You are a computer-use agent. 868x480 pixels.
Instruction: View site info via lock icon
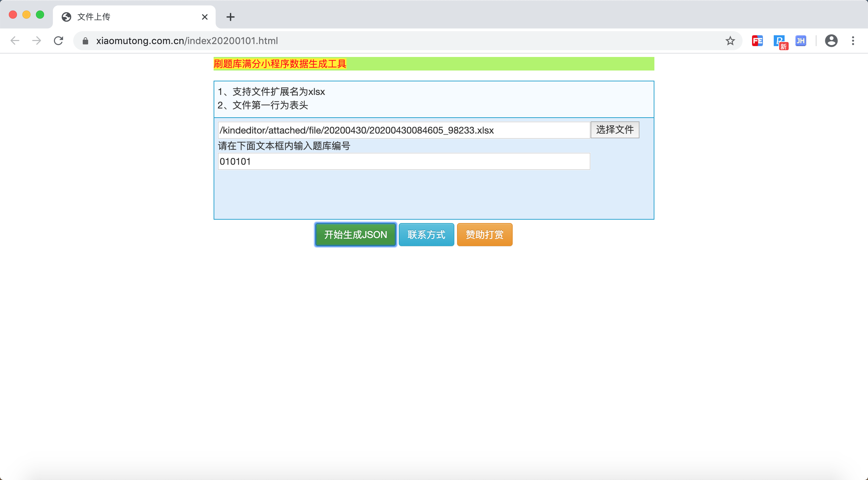[x=85, y=41]
